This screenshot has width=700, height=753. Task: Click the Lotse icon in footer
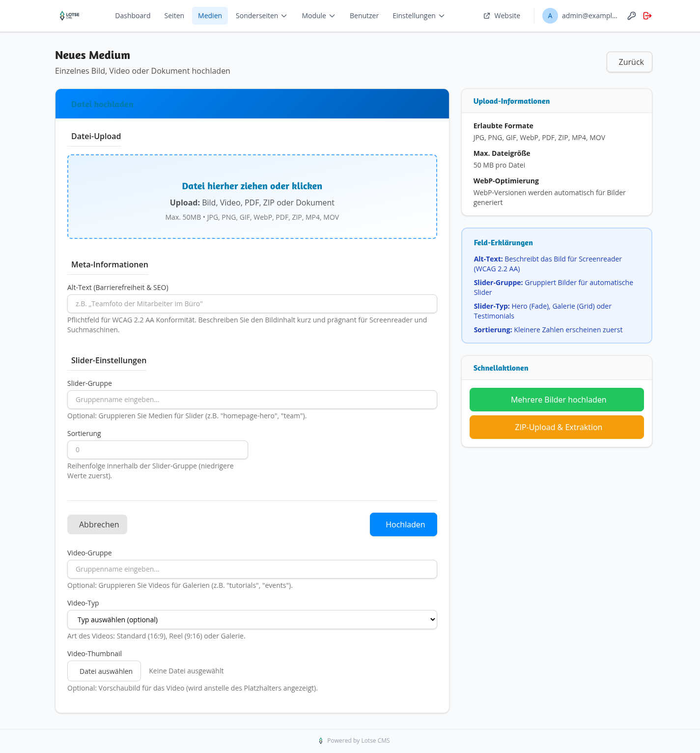pyautogui.click(x=321, y=741)
